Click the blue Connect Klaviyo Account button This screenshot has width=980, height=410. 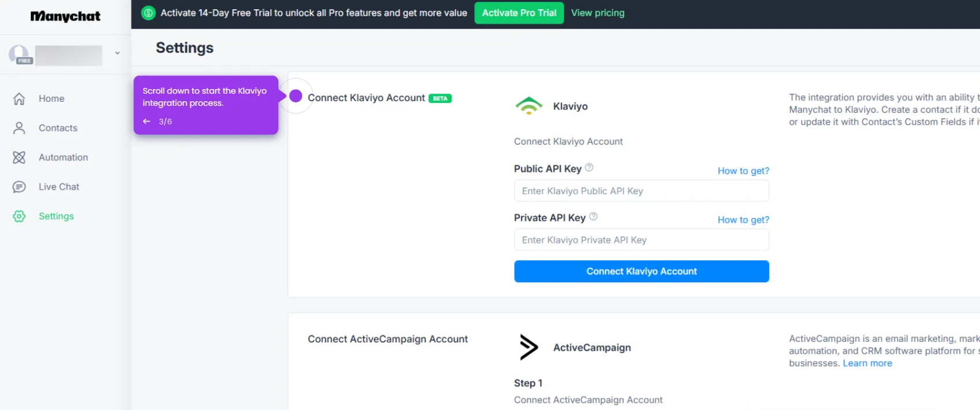click(641, 271)
